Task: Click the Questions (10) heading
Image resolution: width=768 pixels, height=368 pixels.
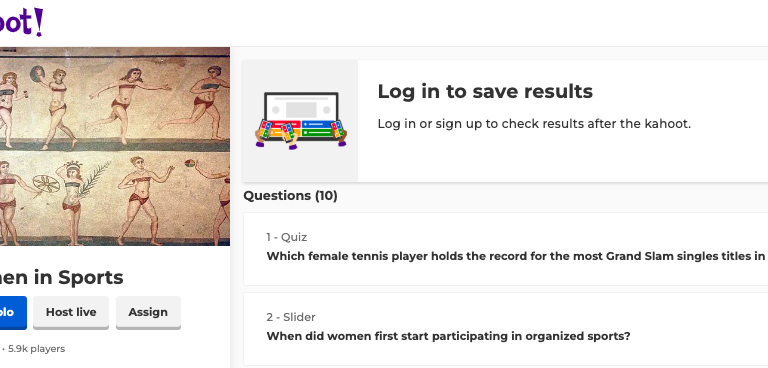Action: pos(290,196)
